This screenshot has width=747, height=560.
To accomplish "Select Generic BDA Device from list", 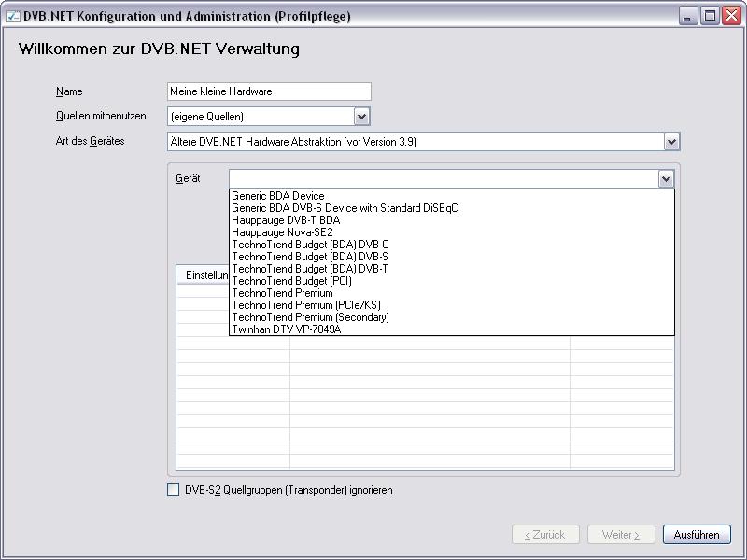I will click(278, 196).
